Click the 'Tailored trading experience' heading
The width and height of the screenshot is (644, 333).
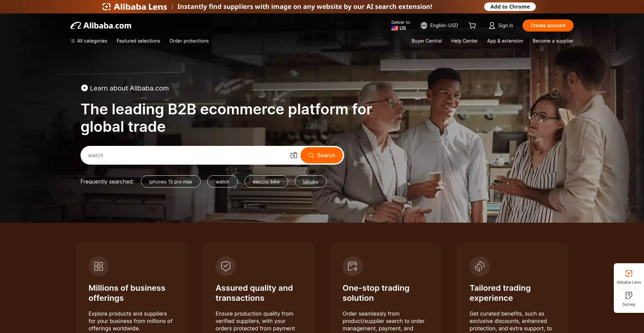[x=500, y=293]
